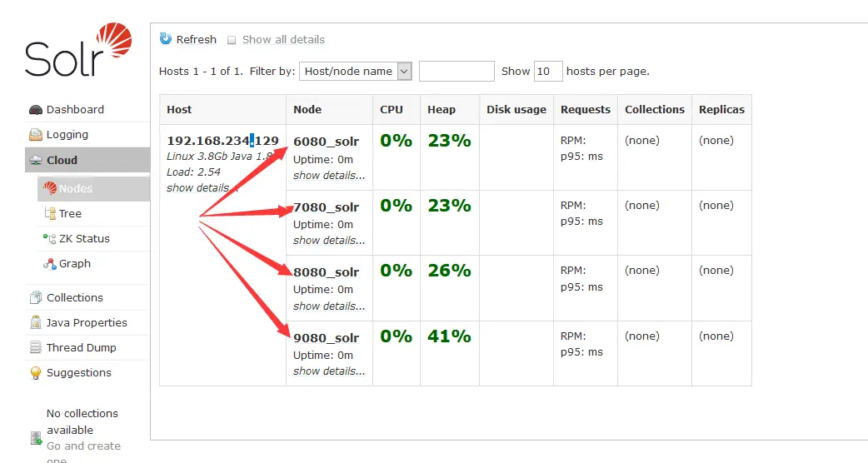Open the Nodes submenu item
Viewport: 868px width, 463px height.
point(93,188)
